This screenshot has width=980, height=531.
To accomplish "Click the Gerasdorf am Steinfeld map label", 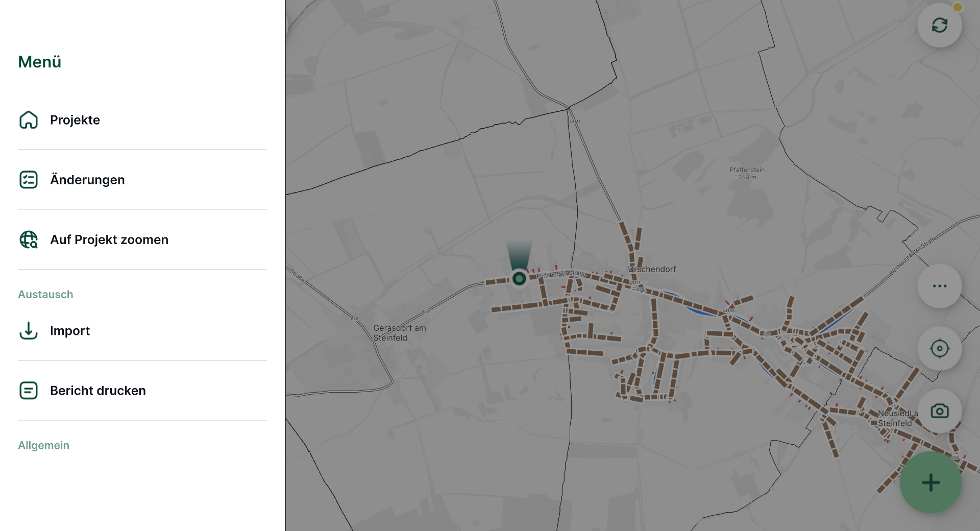I will pyautogui.click(x=399, y=333).
